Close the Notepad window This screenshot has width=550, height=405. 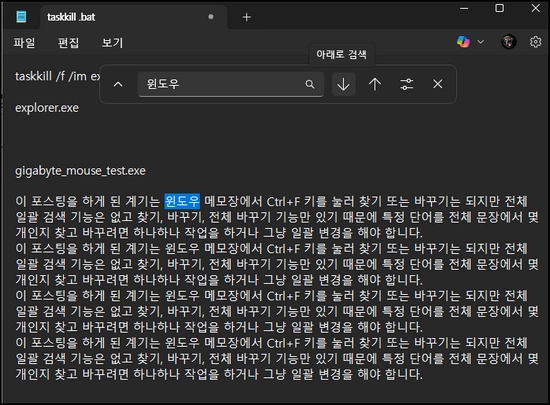[535, 8]
